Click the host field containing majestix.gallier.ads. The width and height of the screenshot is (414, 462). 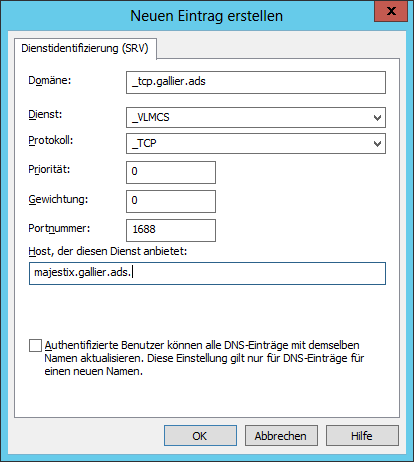coord(207,274)
